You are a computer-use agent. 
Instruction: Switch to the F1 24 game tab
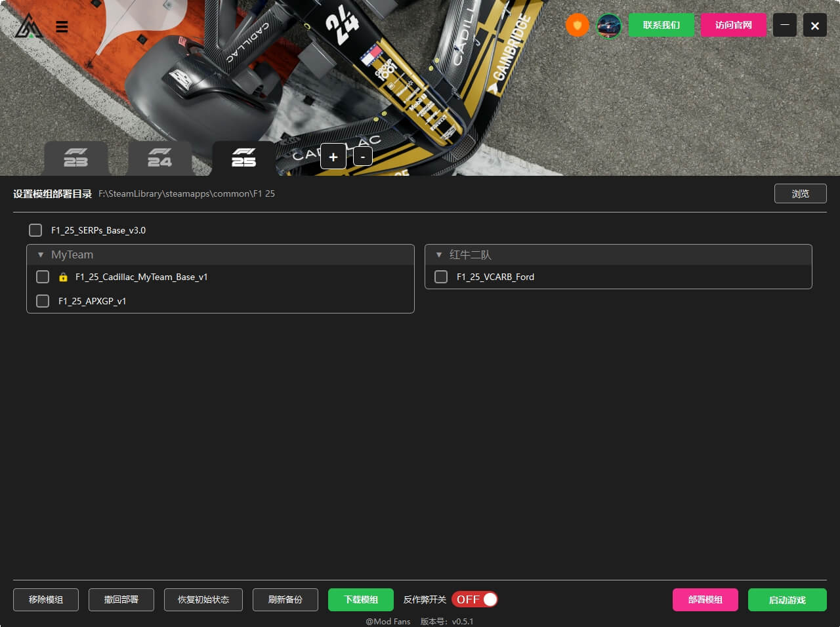pyautogui.click(x=159, y=158)
